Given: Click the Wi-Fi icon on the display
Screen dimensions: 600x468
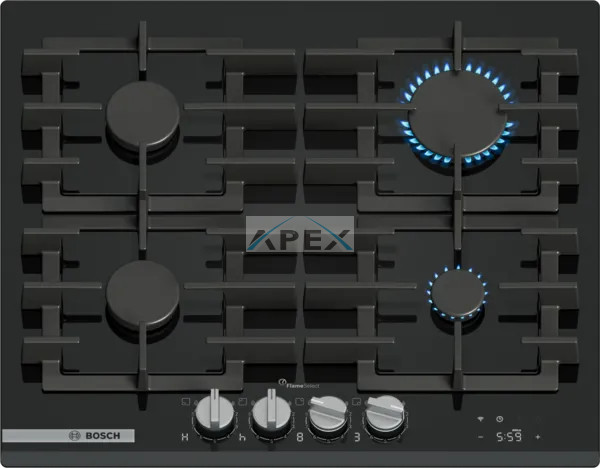Looking at the screenshot, I should 479,419.
